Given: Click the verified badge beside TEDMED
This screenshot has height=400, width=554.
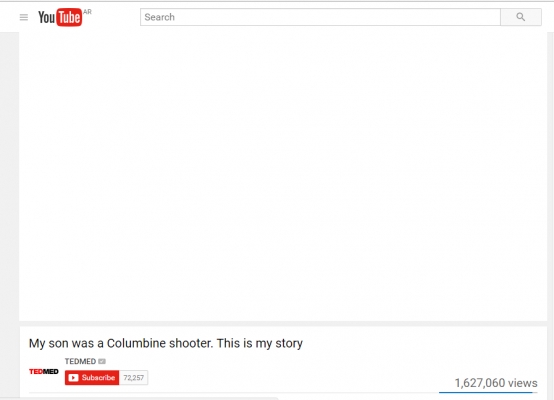Looking at the screenshot, I should pos(102,361).
